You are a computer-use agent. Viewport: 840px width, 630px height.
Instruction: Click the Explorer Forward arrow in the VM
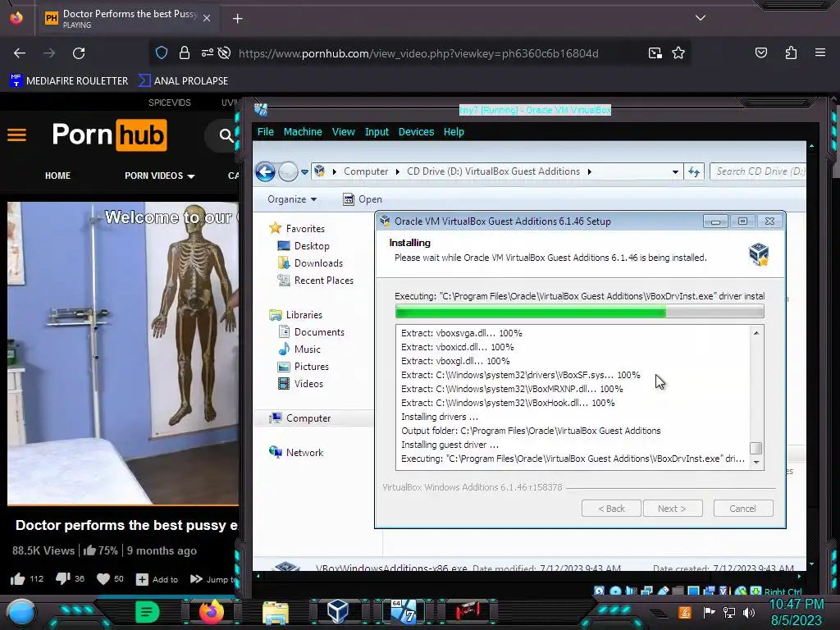[x=288, y=171]
